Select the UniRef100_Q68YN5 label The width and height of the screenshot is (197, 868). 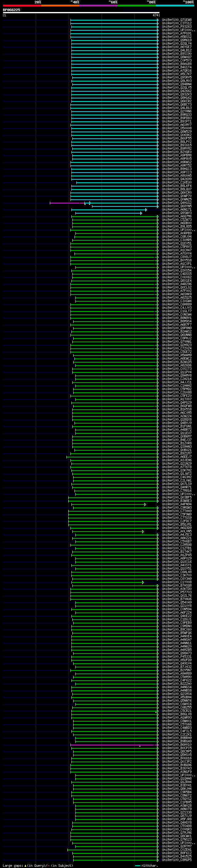(176, 206)
